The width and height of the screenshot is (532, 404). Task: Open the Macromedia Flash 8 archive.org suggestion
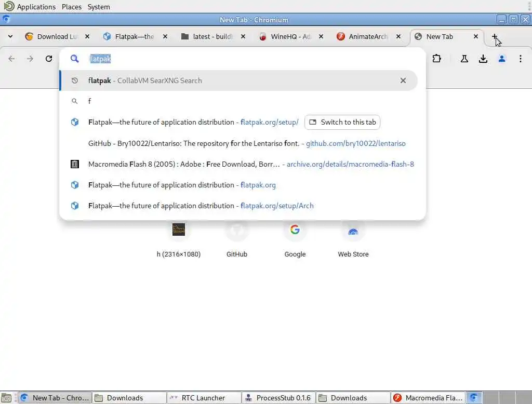click(238, 164)
